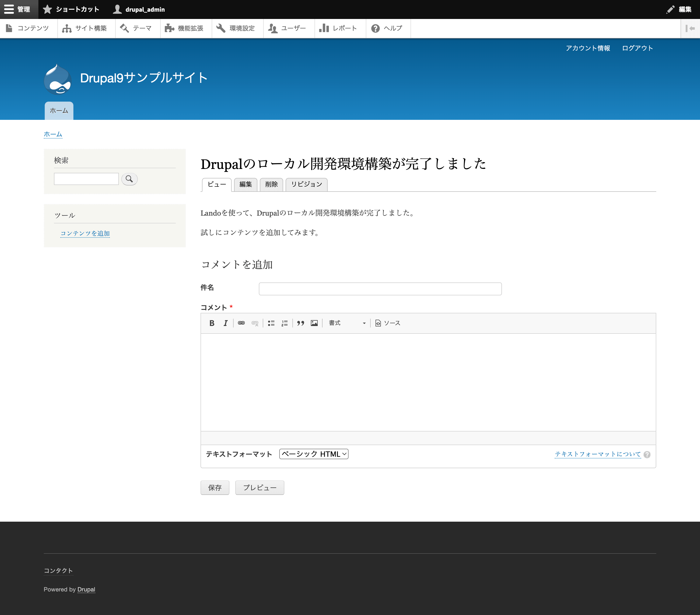Select the リビジョン tab

coord(306,184)
